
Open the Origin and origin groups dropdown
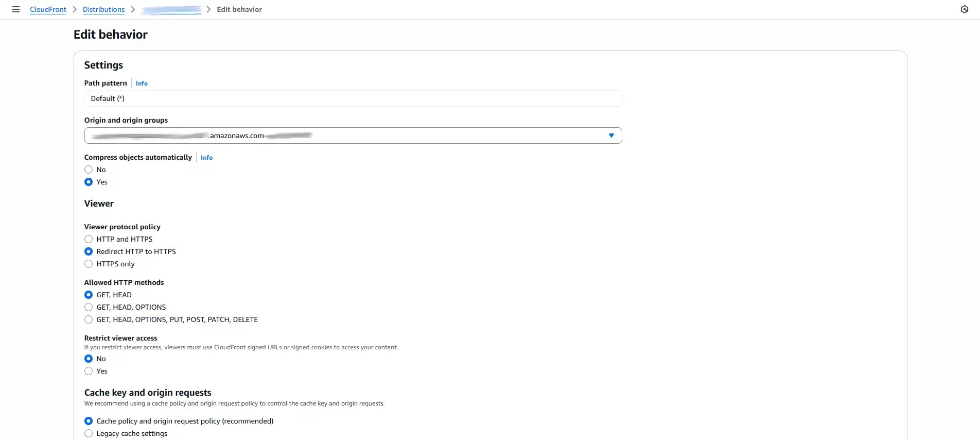353,136
